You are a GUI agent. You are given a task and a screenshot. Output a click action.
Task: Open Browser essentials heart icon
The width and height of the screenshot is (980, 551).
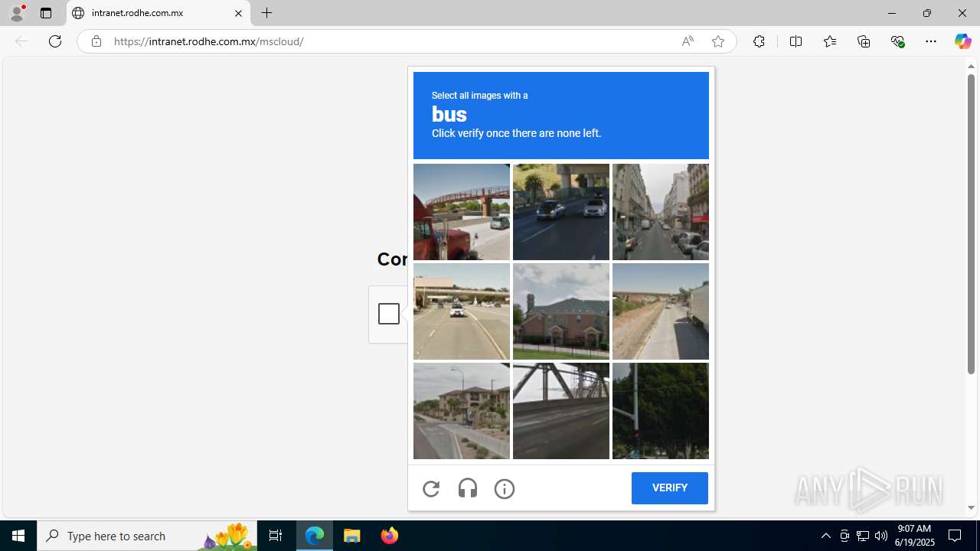point(897,41)
